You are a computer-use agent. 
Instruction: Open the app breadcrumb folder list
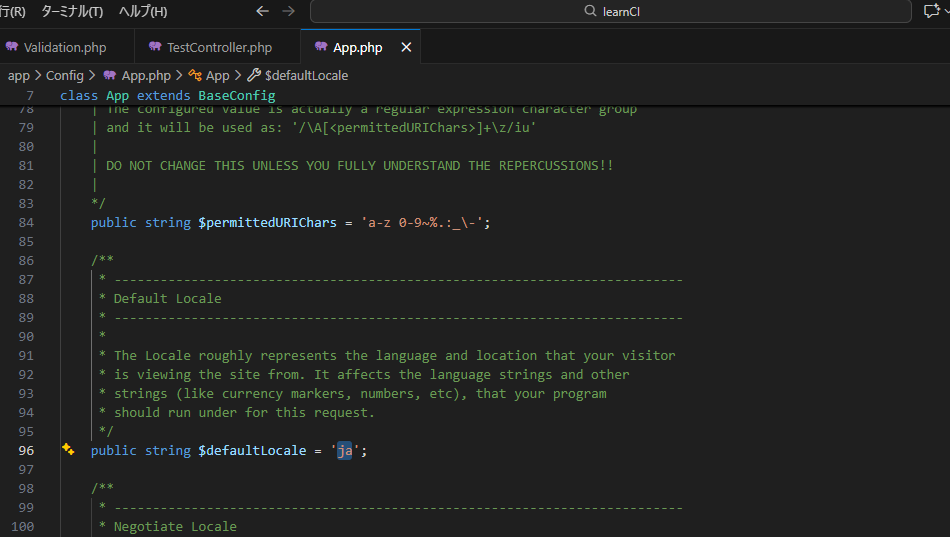pyautogui.click(x=18, y=75)
